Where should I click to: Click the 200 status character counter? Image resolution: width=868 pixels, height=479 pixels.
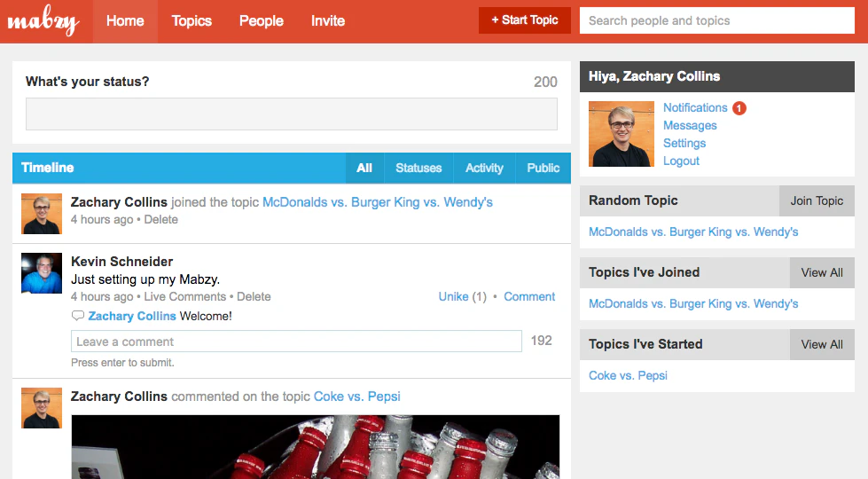tap(545, 82)
